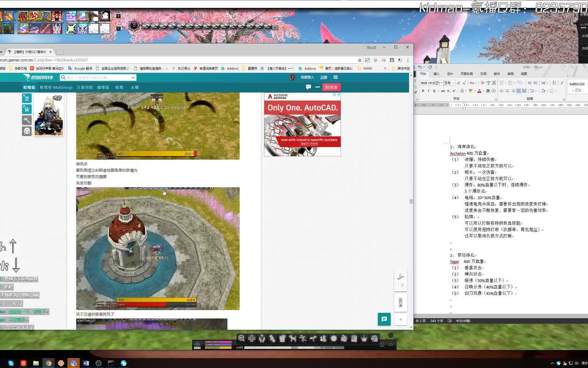
Task: Apply strikethrough in Word ribbon
Action: coord(443,91)
